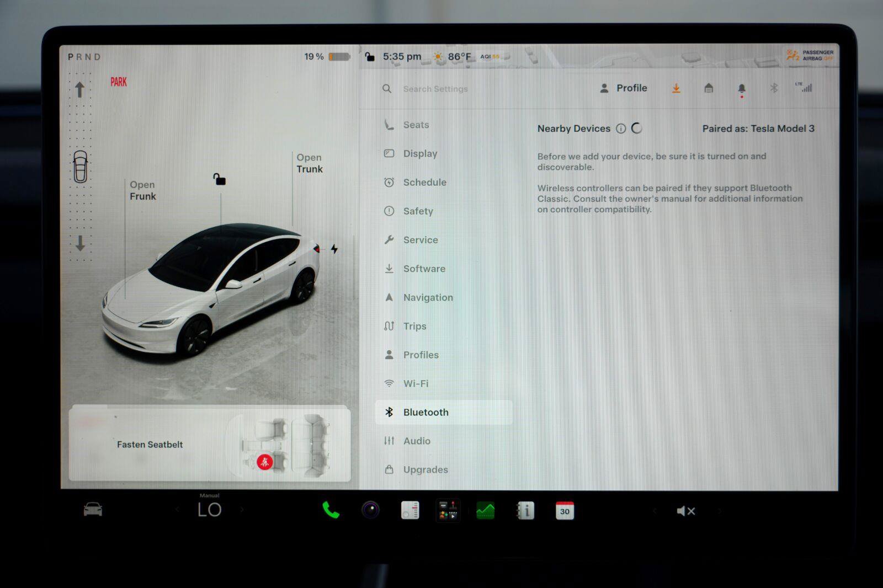This screenshot has width=883, height=588.
Task: Open the notifications bell icon
Action: coord(742,89)
